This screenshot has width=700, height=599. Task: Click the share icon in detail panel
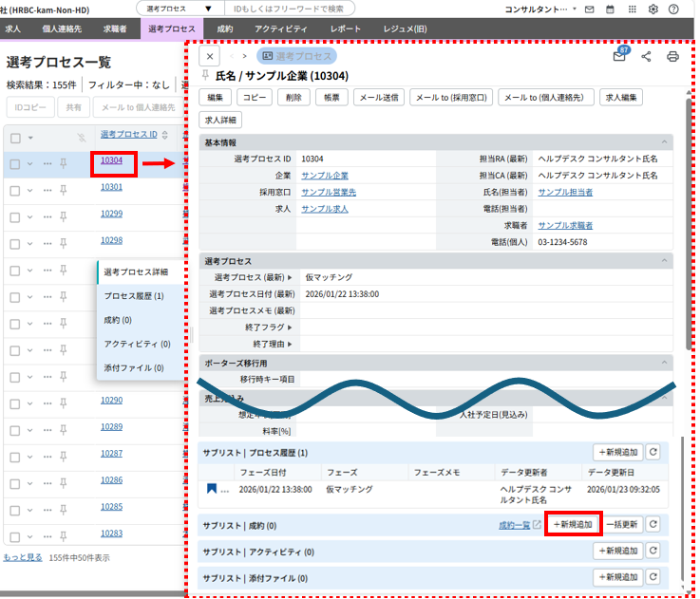click(x=647, y=57)
